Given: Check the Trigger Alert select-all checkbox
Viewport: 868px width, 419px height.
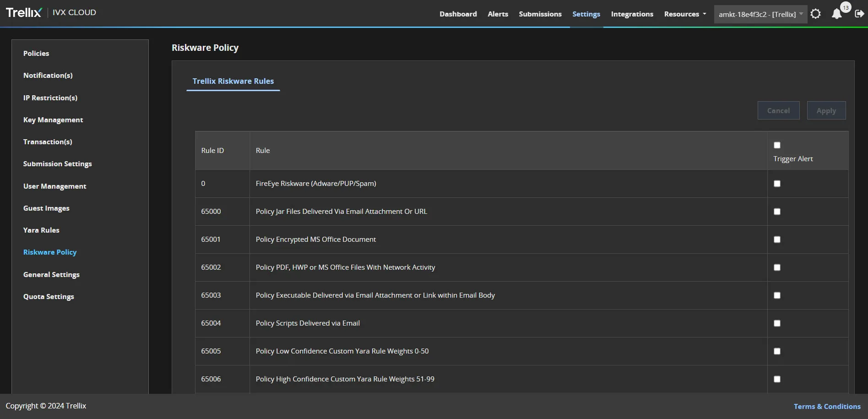Looking at the screenshot, I should coord(777,145).
